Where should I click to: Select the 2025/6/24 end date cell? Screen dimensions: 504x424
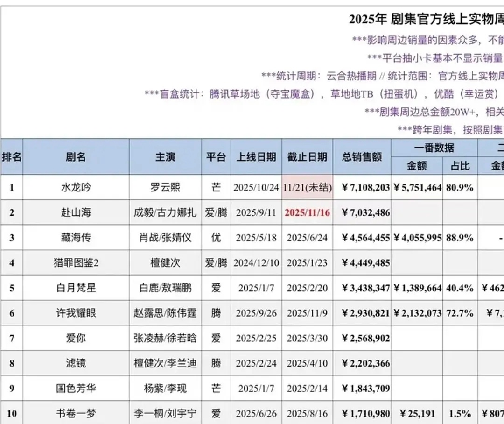click(307, 237)
